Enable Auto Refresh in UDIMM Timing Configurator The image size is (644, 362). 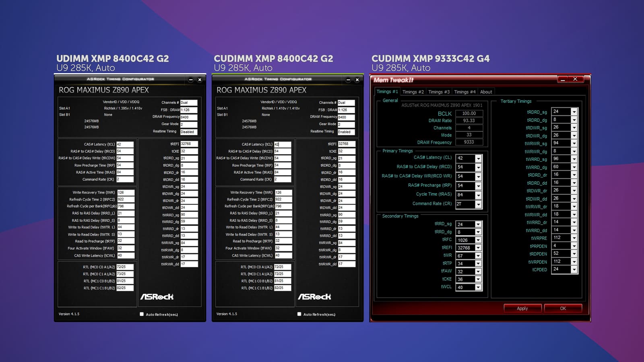(x=142, y=314)
